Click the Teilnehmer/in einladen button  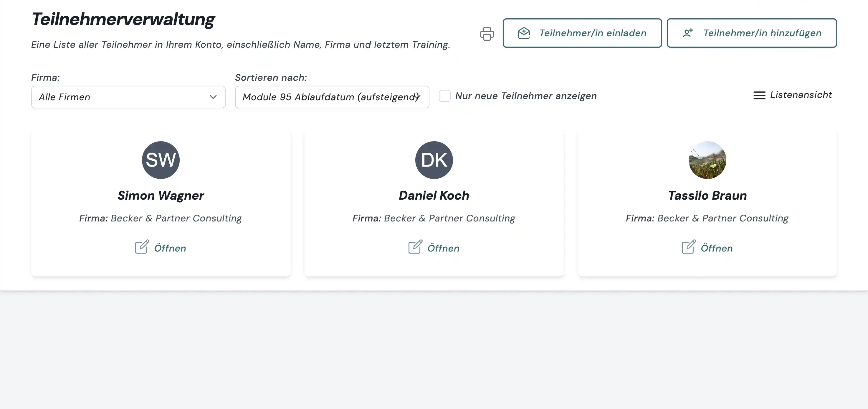point(582,33)
